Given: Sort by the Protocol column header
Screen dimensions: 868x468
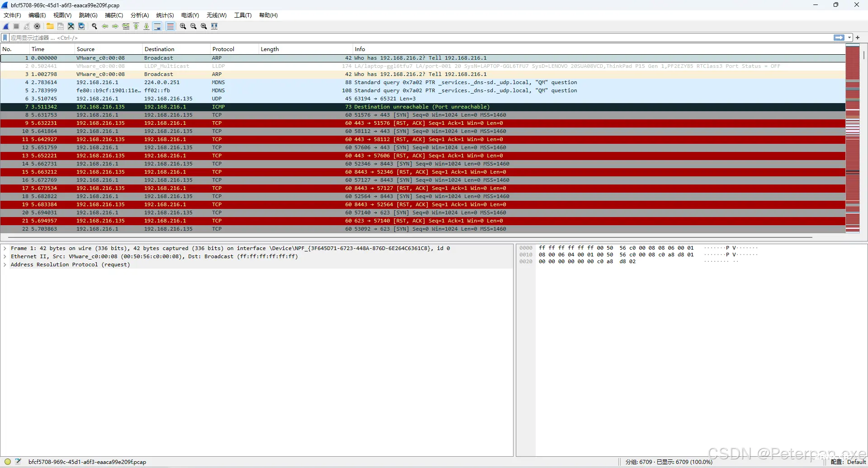Looking at the screenshot, I should click(x=234, y=49).
